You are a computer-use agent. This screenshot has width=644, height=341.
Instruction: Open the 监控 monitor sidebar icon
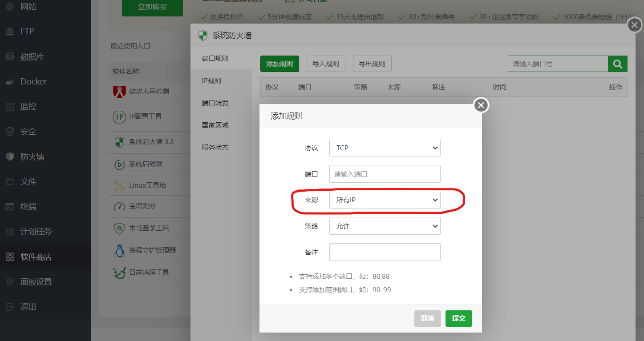click(x=10, y=107)
